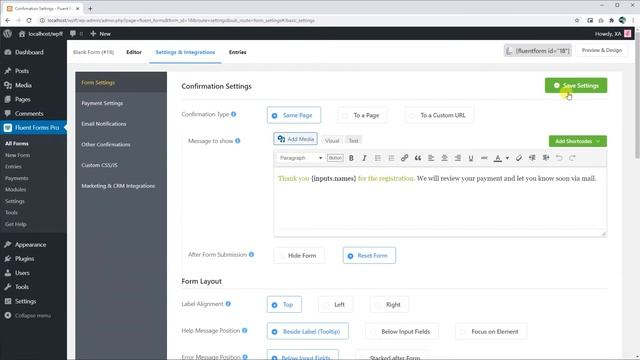Screen dimensions: 640x360
Task: Save the form settings
Action: point(576,85)
